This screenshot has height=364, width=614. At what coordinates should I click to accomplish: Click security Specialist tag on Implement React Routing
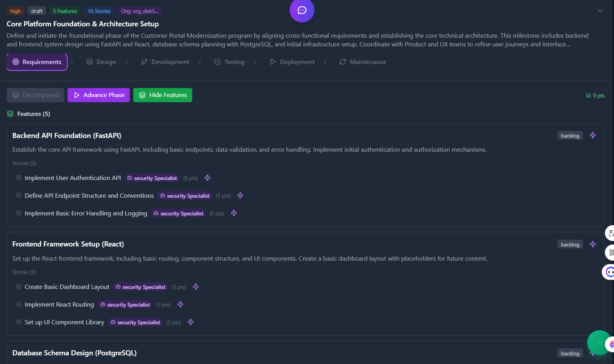click(x=125, y=305)
